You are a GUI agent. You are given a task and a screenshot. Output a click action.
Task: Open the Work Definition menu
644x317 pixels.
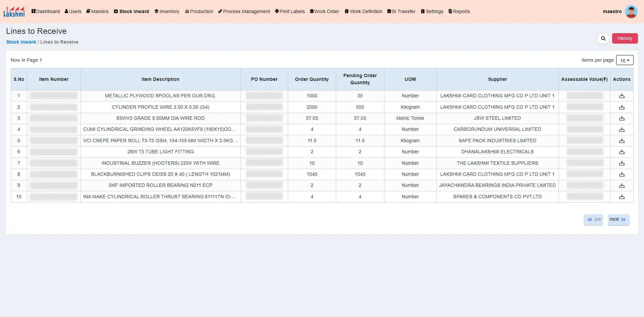363,11
